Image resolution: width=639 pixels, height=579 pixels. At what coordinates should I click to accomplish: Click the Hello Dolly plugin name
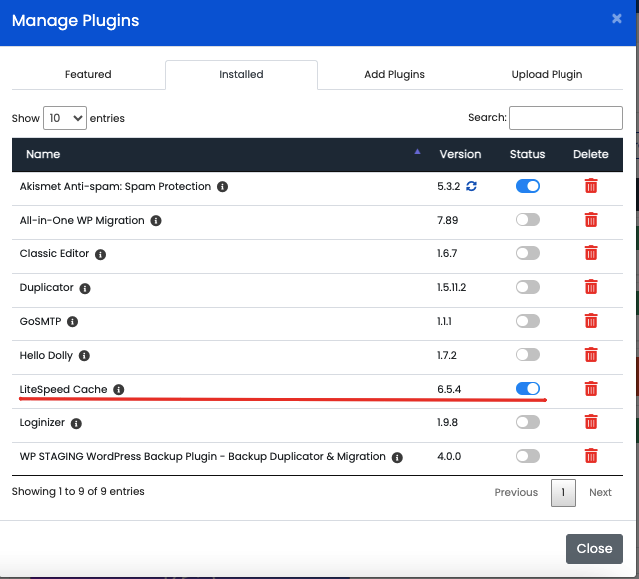(46, 355)
